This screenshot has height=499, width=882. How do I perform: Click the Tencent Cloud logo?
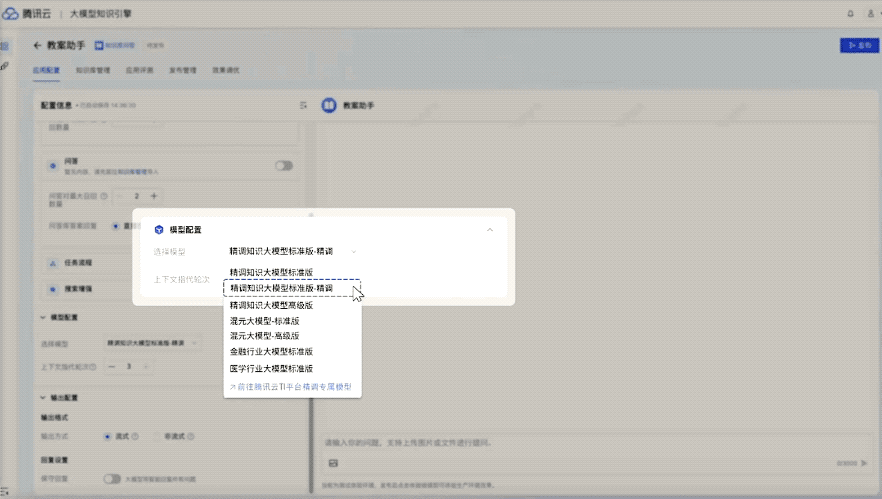[10, 14]
